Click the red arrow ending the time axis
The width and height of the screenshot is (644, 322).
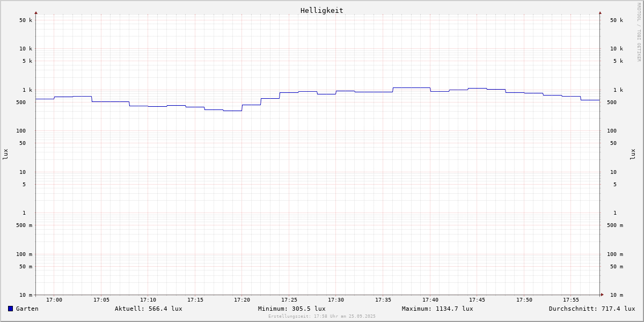pyautogui.click(x=602, y=295)
